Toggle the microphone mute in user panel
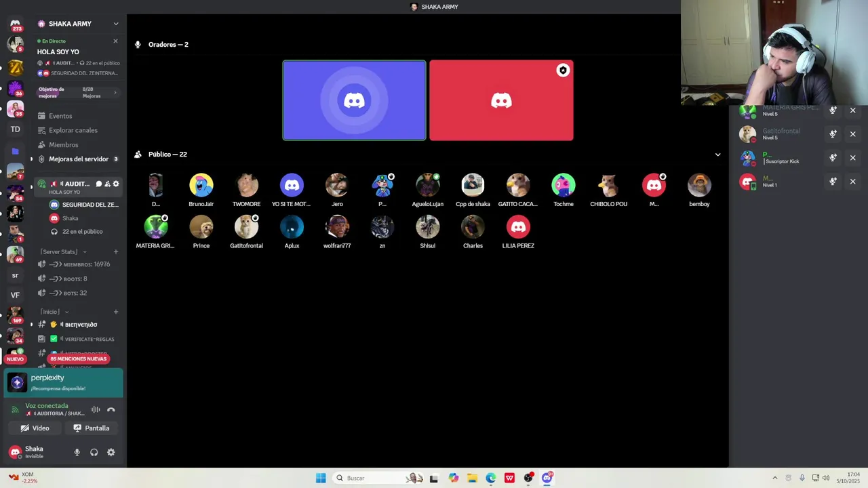This screenshot has height=488, width=868. (77, 452)
